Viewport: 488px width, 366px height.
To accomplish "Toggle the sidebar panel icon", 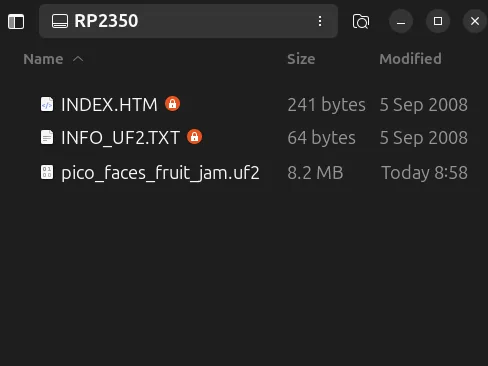I will click(x=16, y=22).
